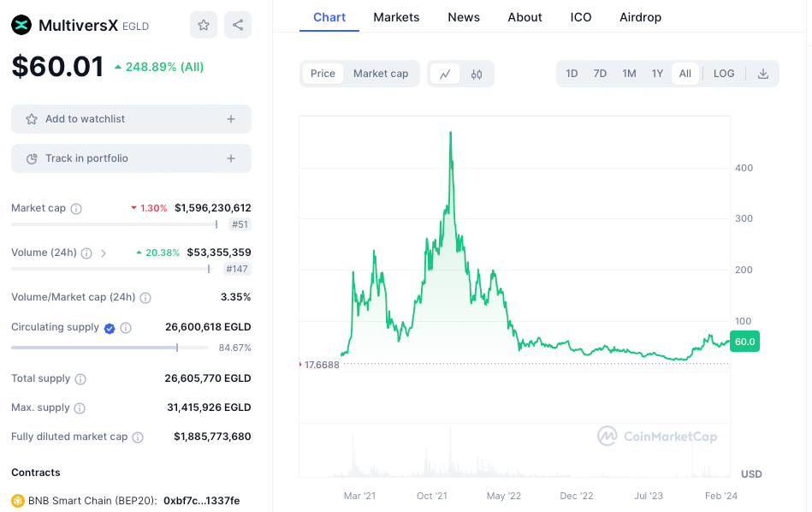Select the 7D time range
812x512 pixels.
click(600, 74)
